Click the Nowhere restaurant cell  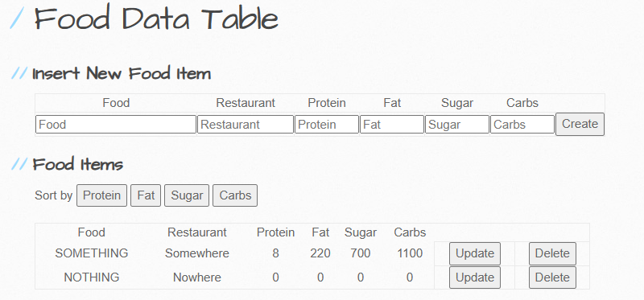[x=197, y=277]
